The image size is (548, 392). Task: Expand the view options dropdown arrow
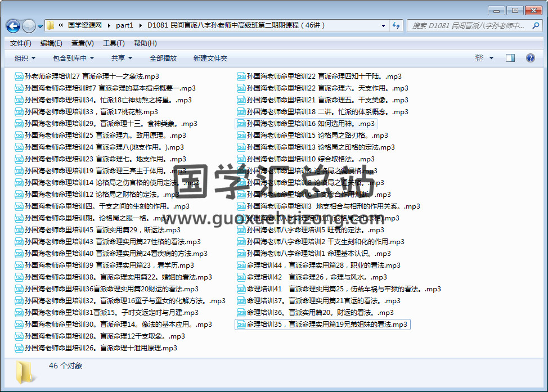pos(491,58)
